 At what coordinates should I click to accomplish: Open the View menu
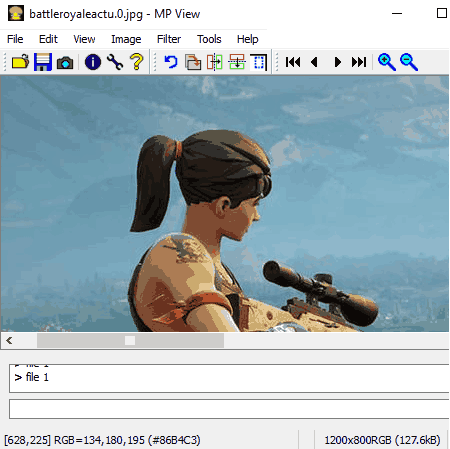point(84,39)
